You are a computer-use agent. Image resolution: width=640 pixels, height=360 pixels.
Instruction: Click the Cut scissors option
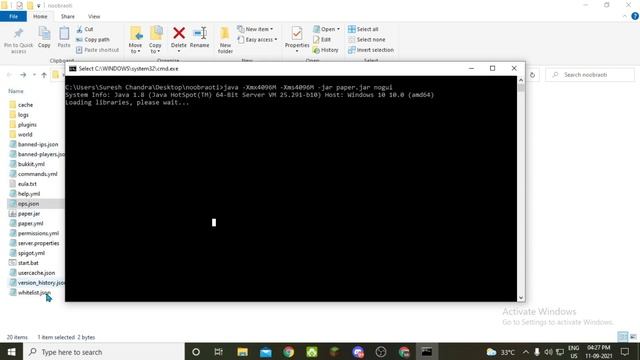pyautogui.click(x=84, y=29)
